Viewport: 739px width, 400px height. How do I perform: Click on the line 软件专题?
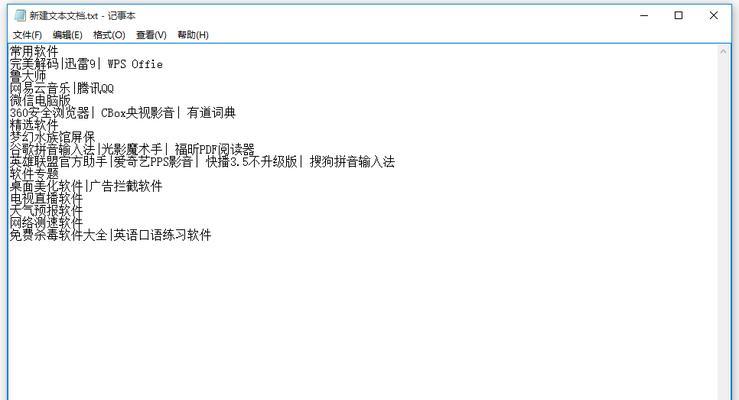pos(34,174)
